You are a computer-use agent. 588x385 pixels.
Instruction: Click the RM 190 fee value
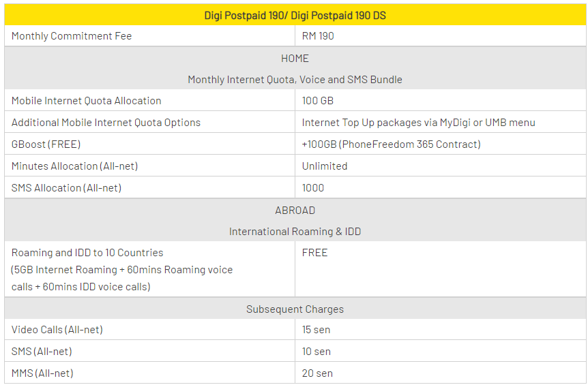[318, 36]
